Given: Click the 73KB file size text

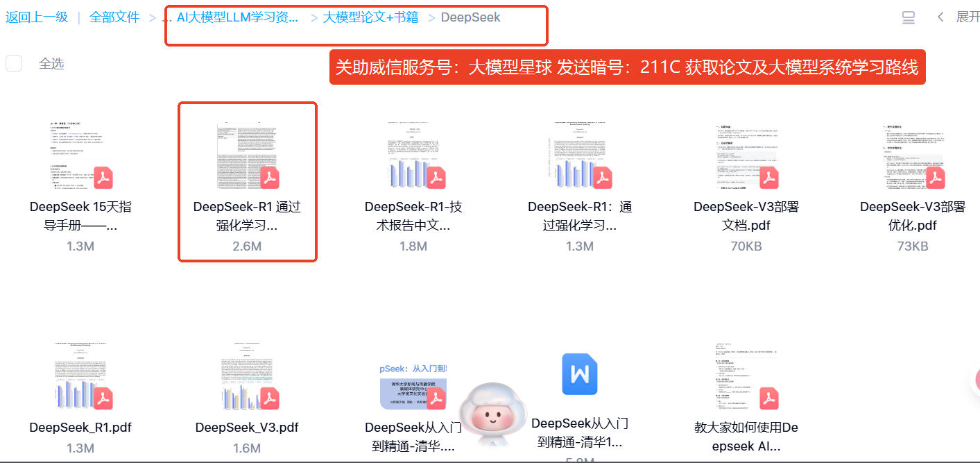Looking at the screenshot, I should tap(913, 246).
